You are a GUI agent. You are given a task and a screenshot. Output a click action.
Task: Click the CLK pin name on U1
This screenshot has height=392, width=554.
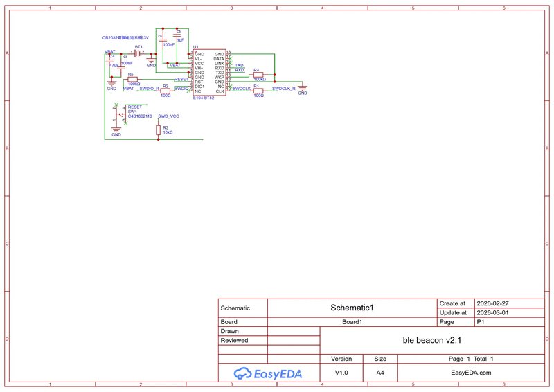tap(220, 91)
